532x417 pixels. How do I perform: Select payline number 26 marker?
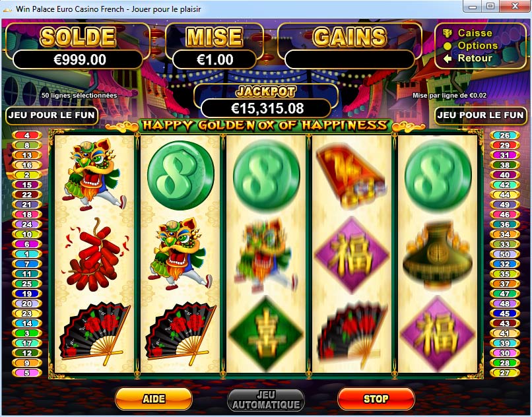coord(505,135)
